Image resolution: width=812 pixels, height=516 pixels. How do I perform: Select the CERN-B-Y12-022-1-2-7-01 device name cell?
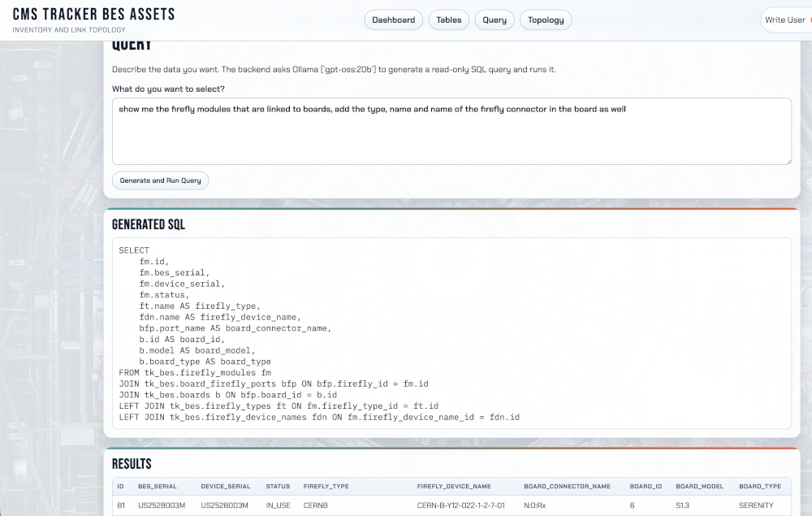(x=460, y=505)
